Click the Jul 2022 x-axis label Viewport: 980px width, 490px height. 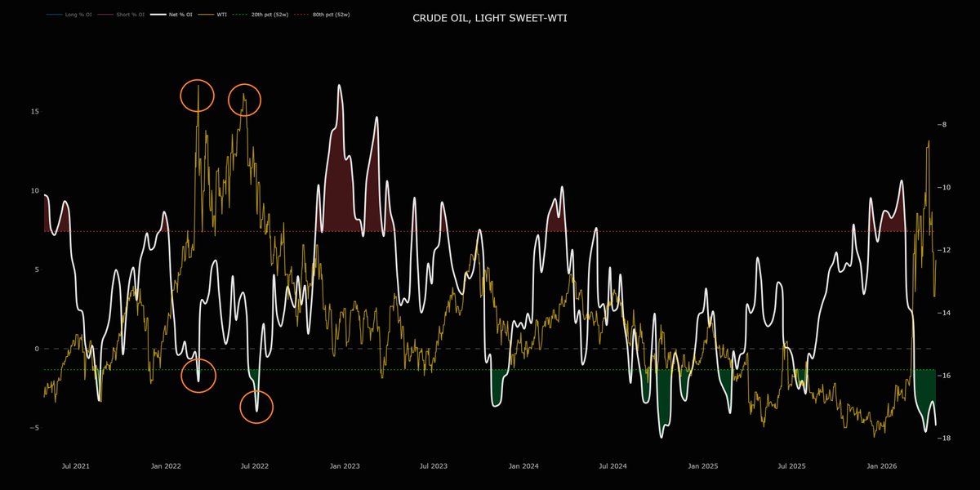click(x=255, y=466)
